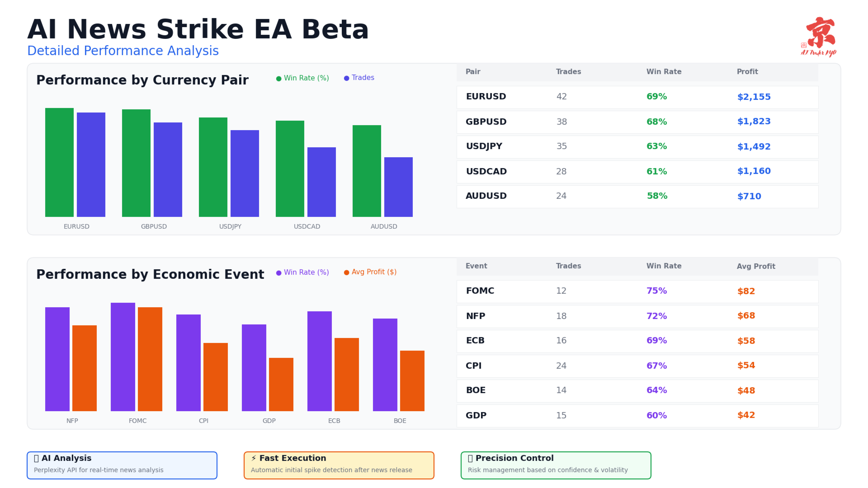Toggle the currency chart Win Rate (%) label
868x488 pixels.
pyautogui.click(x=306, y=78)
